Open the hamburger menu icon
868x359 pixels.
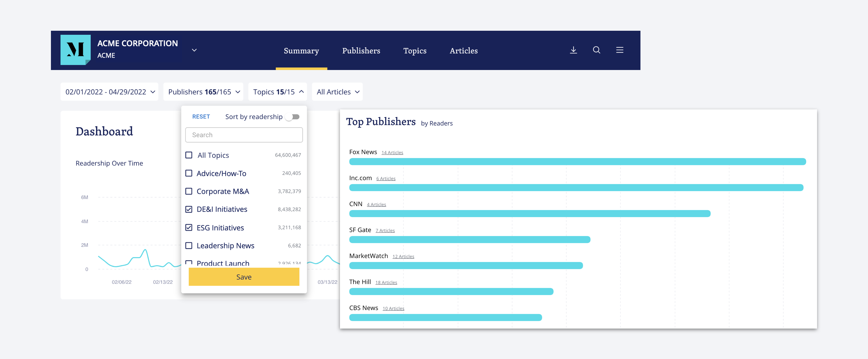click(619, 50)
